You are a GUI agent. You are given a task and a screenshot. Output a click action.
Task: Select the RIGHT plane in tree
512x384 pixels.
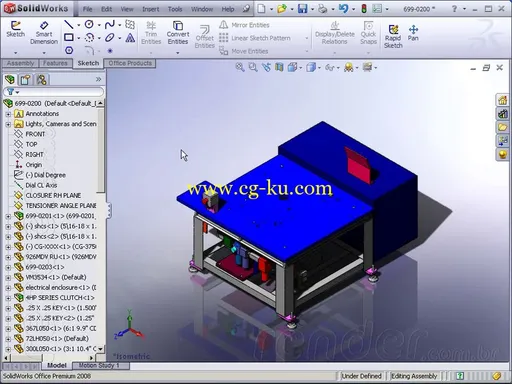click(x=34, y=155)
